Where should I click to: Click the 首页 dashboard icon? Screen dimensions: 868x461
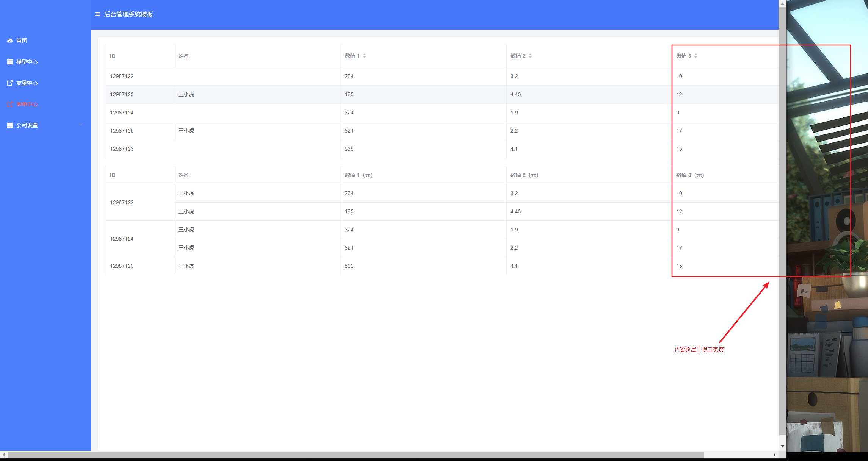tap(10, 41)
